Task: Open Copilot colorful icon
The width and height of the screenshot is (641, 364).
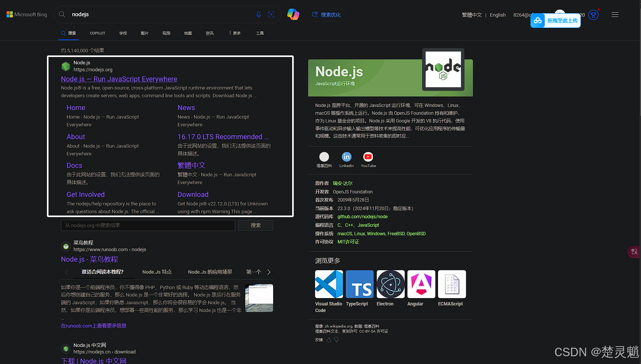Action: 293,14
